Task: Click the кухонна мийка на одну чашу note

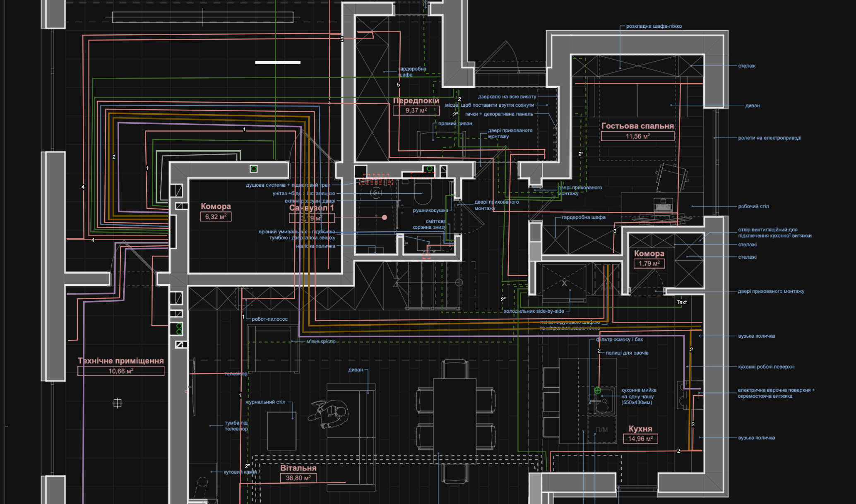Action: [639, 396]
